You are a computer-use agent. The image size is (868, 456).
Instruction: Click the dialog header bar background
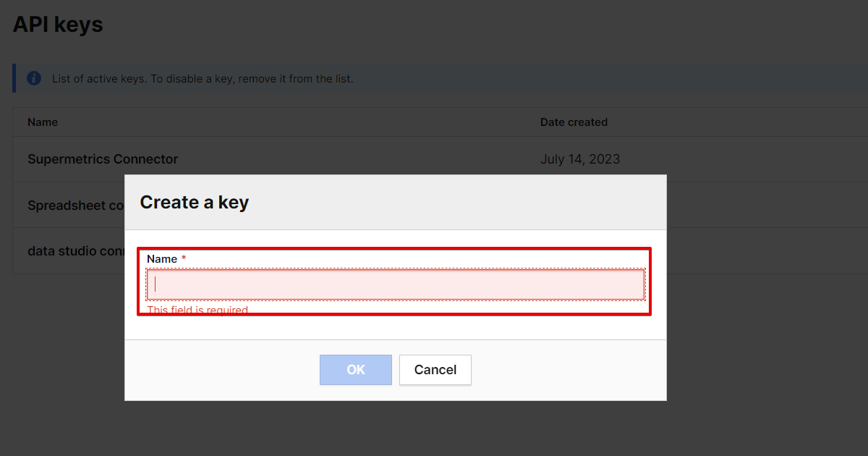click(x=506, y=202)
